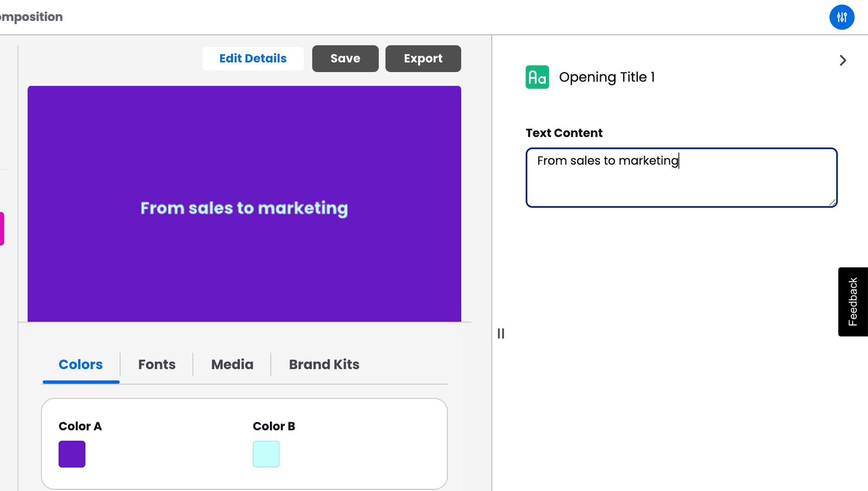Collapse the panel with right chevron
Image resolution: width=868 pixels, height=491 pixels.
(843, 61)
